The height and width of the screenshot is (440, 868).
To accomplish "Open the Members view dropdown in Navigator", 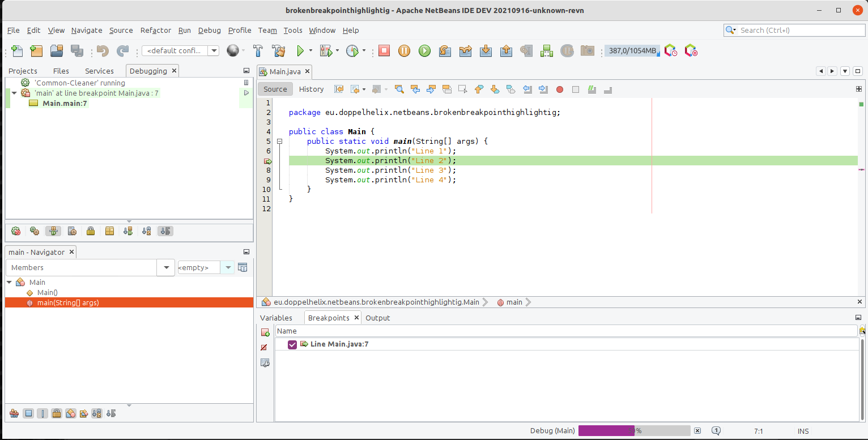I will pos(167,267).
